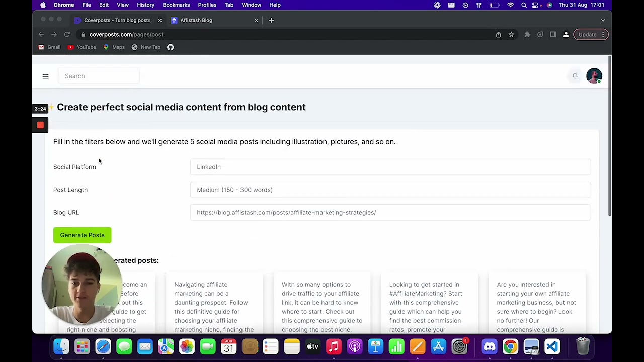The width and height of the screenshot is (644, 362).
Task: Open the Chrome three-dot menu
Action: [603, 35]
